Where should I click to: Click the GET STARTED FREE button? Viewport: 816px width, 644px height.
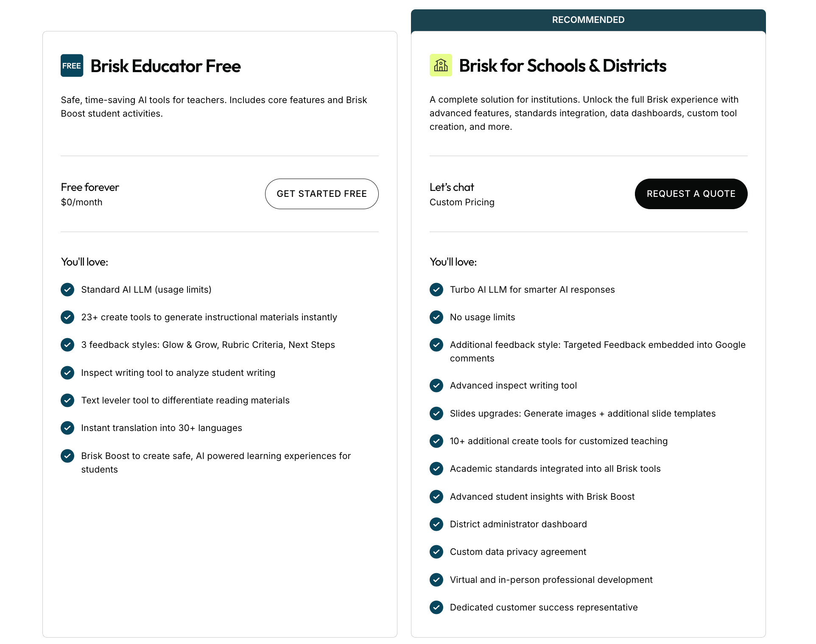pos(321,194)
